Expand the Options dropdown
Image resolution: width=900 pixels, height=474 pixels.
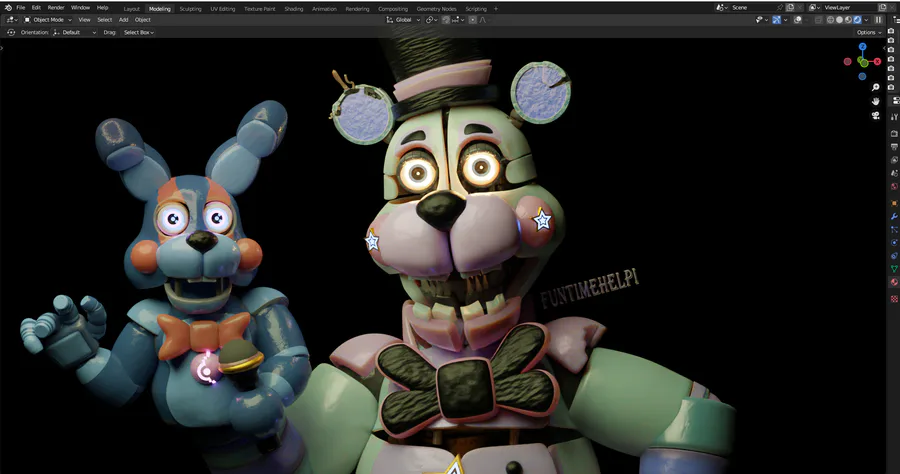(x=869, y=32)
